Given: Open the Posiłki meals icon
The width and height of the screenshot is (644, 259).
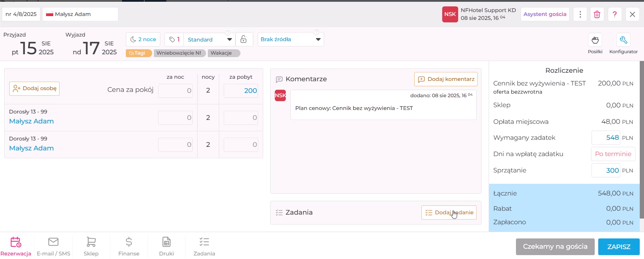Looking at the screenshot, I should [x=595, y=40].
